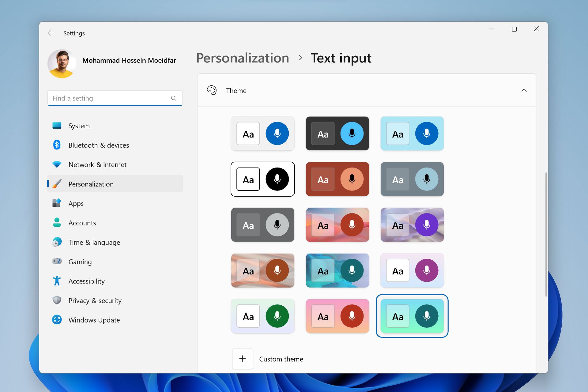The image size is (588, 392).
Task: Click the back arrow in Settings
Action: pyautogui.click(x=51, y=33)
